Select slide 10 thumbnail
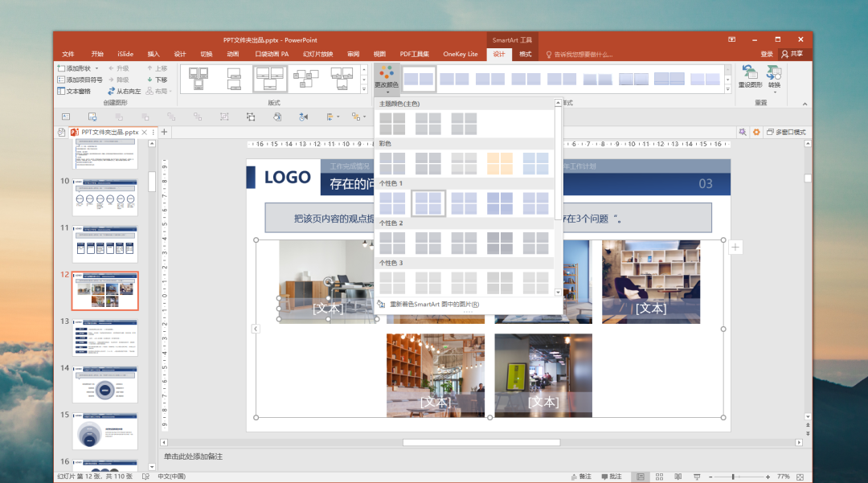The image size is (868, 483). [x=104, y=197]
